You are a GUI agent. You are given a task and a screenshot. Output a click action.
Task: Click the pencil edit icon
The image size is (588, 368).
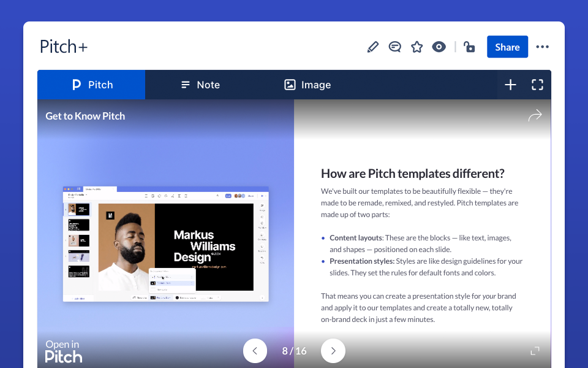[x=373, y=47]
